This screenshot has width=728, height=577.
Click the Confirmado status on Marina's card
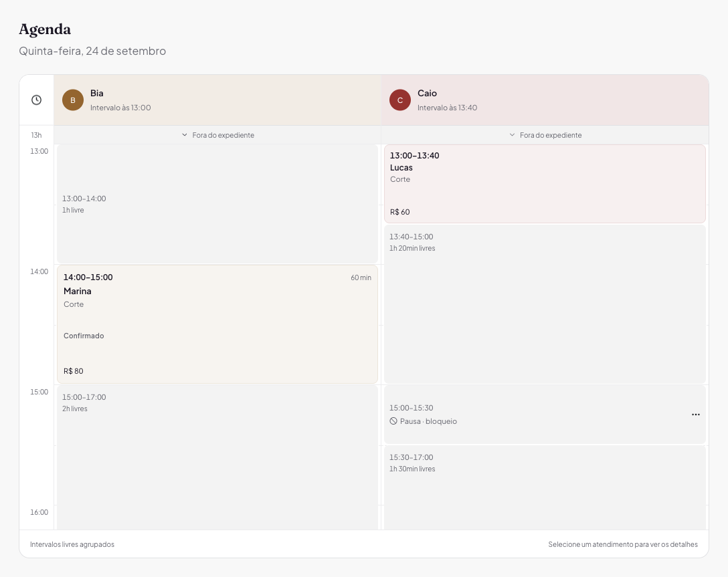pyautogui.click(x=84, y=336)
